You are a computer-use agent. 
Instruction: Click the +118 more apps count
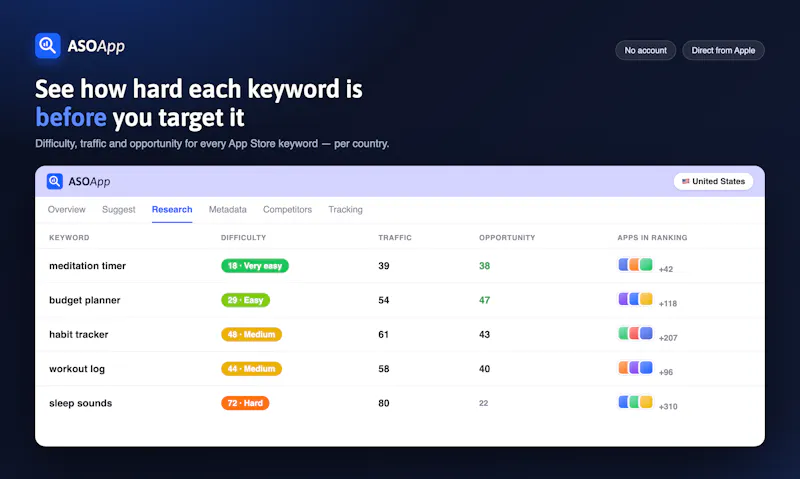click(668, 304)
